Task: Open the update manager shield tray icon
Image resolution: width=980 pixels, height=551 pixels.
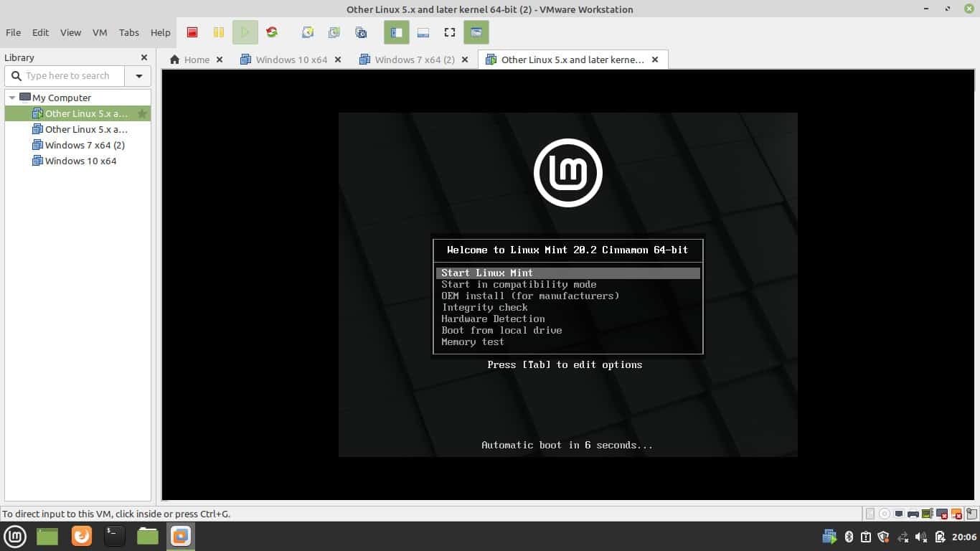Action: point(884,537)
